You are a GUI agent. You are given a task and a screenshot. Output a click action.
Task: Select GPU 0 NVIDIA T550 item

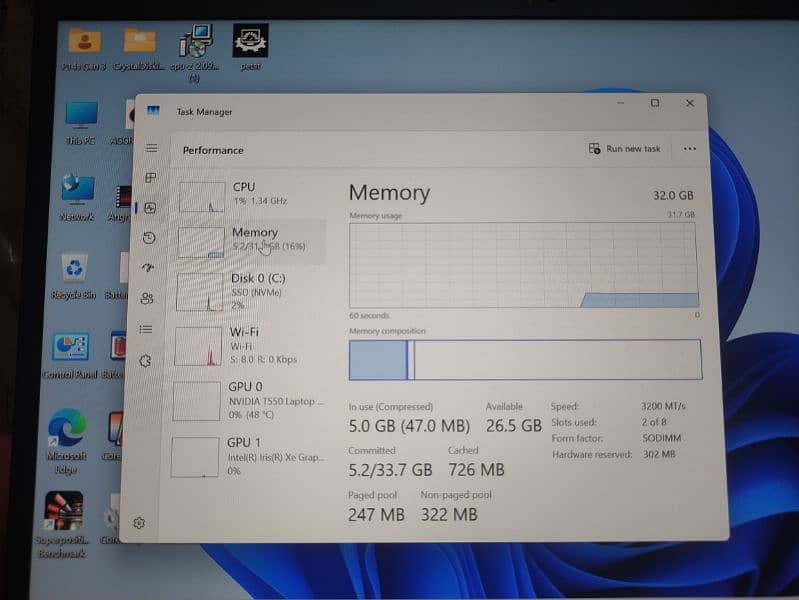pos(248,400)
